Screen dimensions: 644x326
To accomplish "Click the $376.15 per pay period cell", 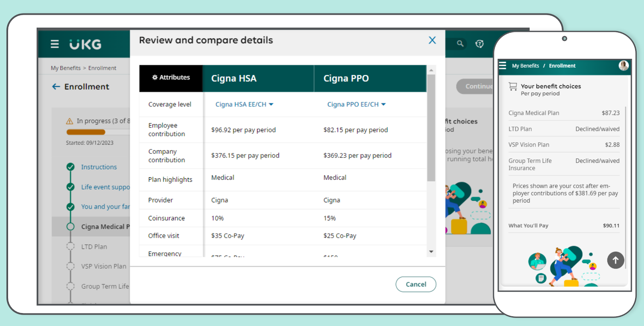I will coord(245,156).
